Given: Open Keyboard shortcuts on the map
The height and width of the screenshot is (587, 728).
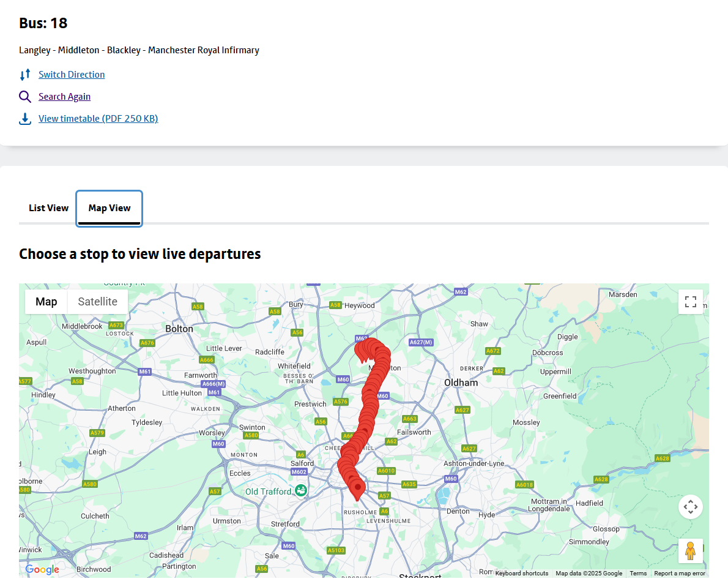Looking at the screenshot, I should [522, 573].
